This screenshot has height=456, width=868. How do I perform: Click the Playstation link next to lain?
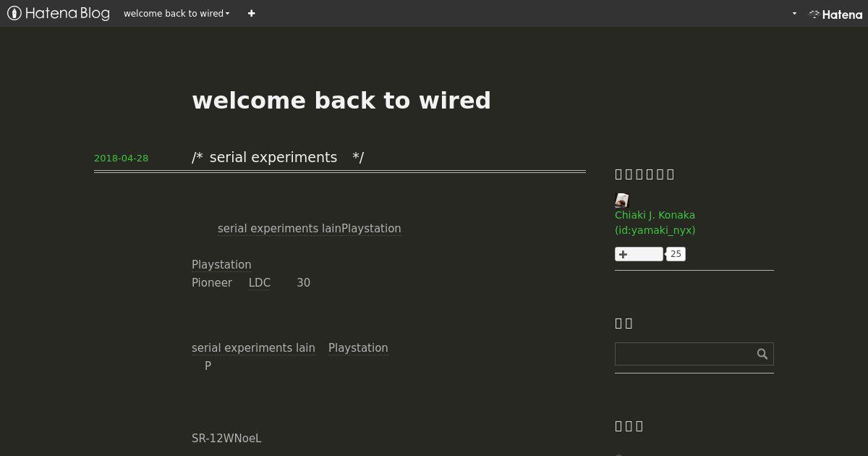pos(358,348)
